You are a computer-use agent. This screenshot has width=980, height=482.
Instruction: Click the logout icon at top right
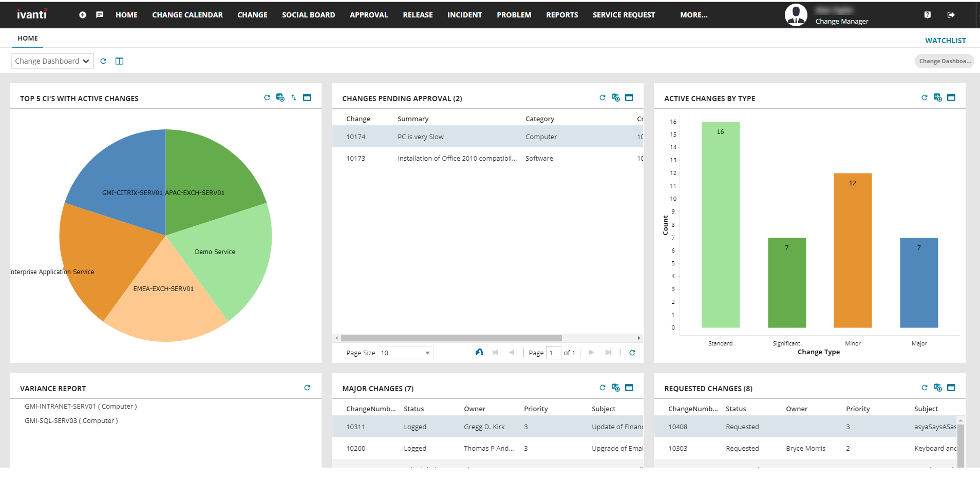[951, 15]
